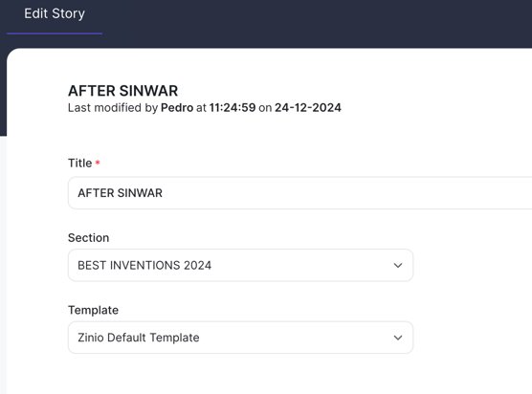Image resolution: width=532 pixels, height=394 pixels.
Task: Click the 24-12-2024 modification date
Action: point(308,108)
